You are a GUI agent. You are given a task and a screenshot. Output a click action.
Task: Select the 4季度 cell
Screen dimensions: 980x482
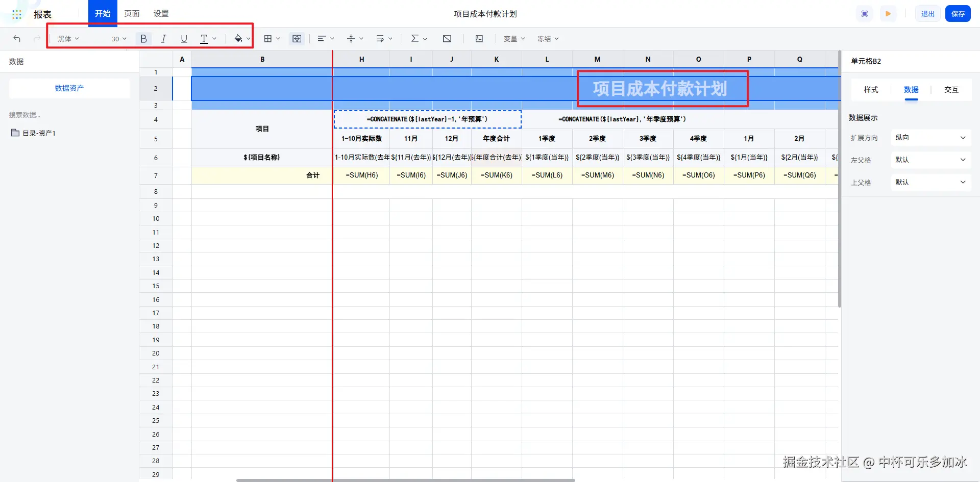click(699, 139)
